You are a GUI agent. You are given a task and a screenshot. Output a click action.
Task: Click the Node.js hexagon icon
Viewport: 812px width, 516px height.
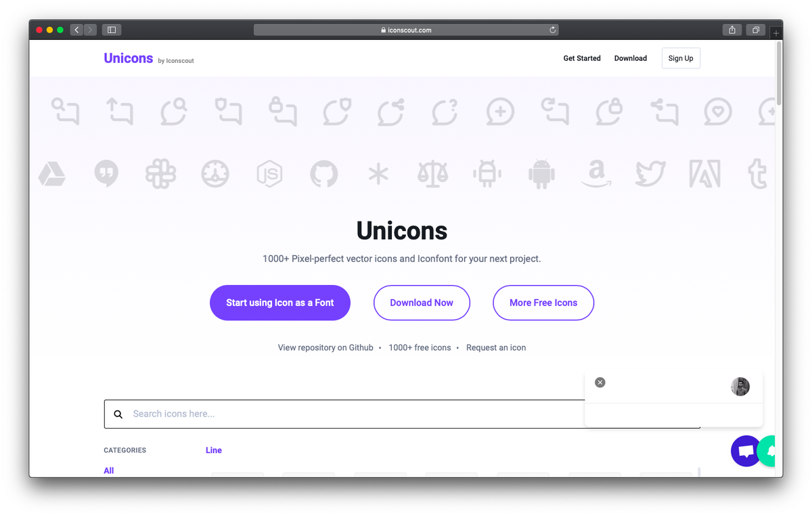(269, 174)
